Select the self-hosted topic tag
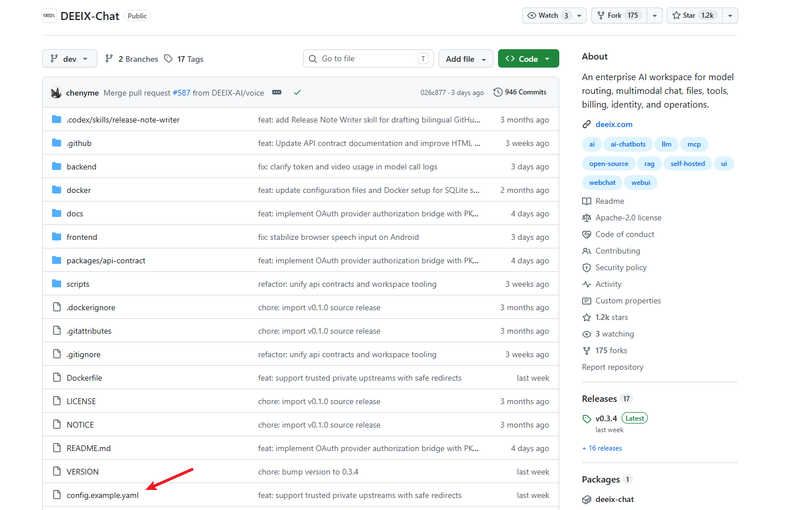The width and height of the screenshot is (812, 510). 688,164
